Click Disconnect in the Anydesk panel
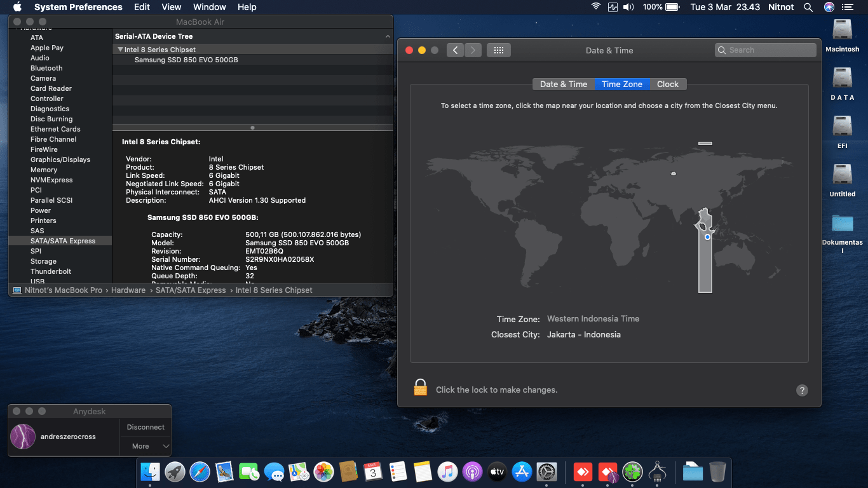This screenshot has height=488, width=868. pyautogui.click(x=146, y=427)
